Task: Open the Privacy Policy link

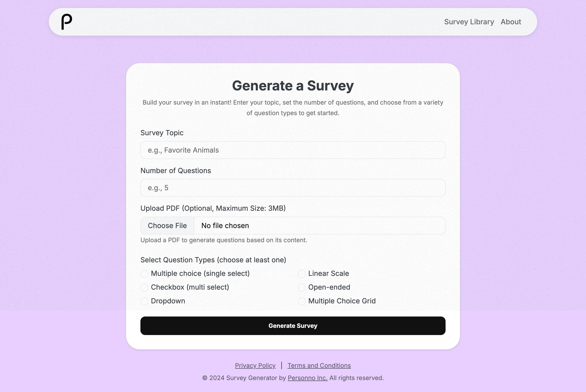Action: 255,366
